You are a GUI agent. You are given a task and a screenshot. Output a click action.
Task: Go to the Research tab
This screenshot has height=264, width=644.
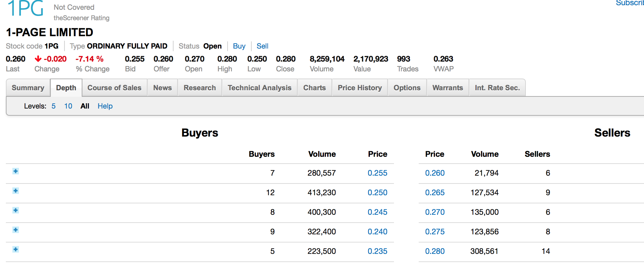pos(200,88)
